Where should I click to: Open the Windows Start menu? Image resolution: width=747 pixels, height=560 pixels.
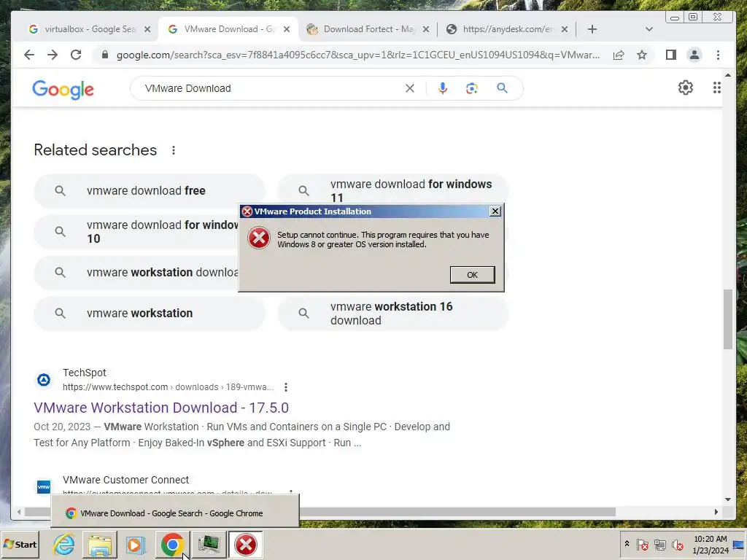20,544
